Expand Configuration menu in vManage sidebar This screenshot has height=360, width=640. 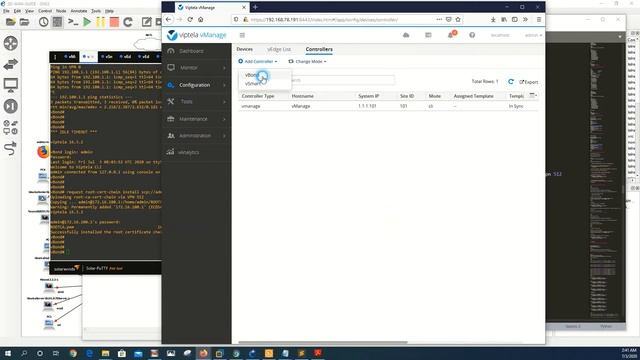click(196, 85)
